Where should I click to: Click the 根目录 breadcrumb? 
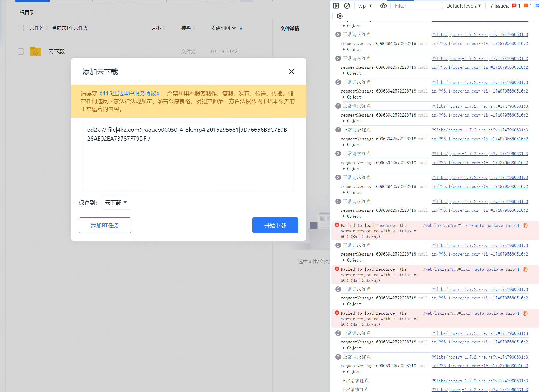27,13
